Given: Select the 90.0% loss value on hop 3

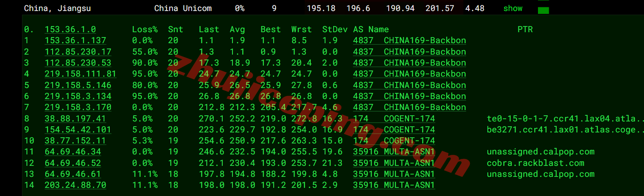Looking at the screenshot, I should tap(145, 63).
